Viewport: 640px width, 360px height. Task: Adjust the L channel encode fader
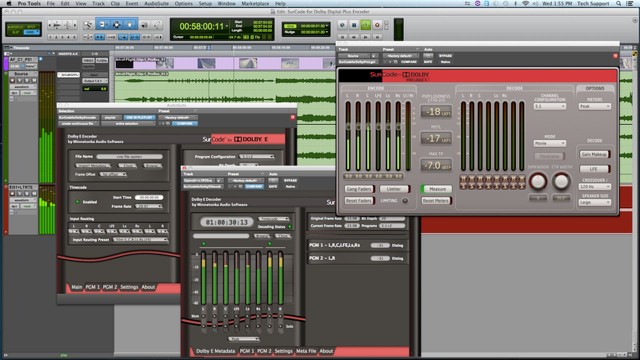[x=348, y=127]
